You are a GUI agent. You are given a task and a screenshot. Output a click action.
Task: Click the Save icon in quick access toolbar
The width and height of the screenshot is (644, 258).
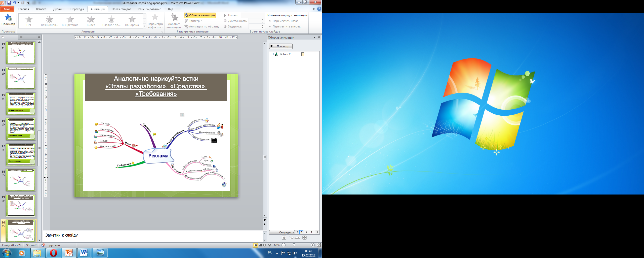[9, 3]
